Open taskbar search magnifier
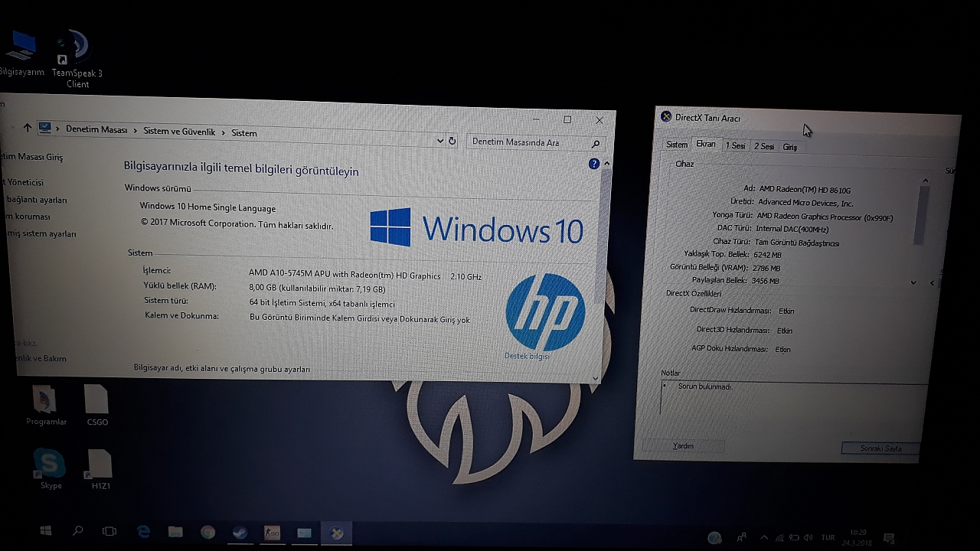The height and width of the screenshot is (551, 980). [x=77, y=530]
